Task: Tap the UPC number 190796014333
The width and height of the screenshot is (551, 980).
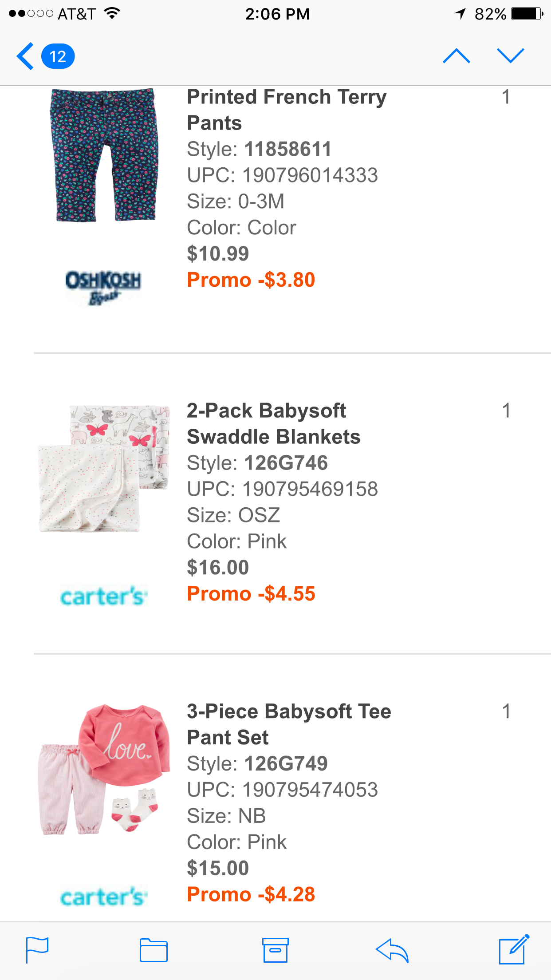Action: pos(310,175)
